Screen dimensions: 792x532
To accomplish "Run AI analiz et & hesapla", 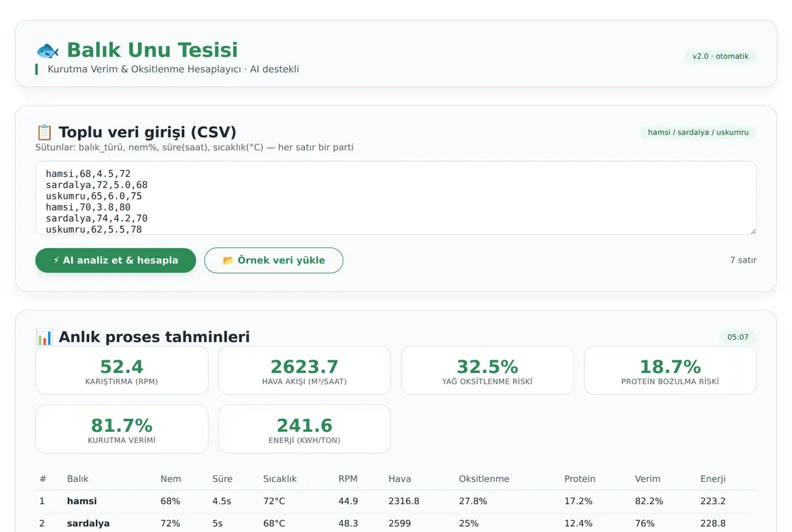I will click(x=115, y=260).
